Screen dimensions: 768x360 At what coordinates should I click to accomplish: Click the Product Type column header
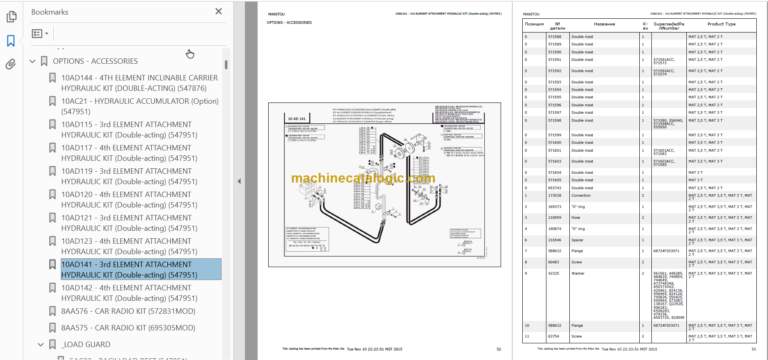tap(721, 24)
